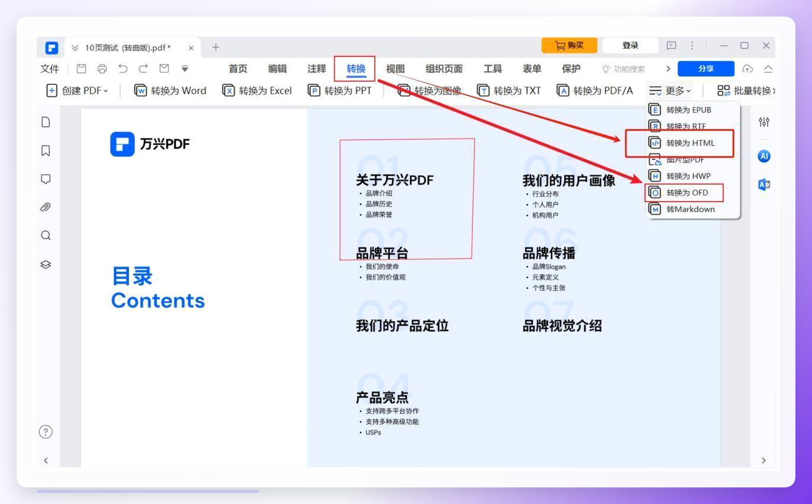
Task: Open the 工具 tab
Action: click(x=492, y=69)
